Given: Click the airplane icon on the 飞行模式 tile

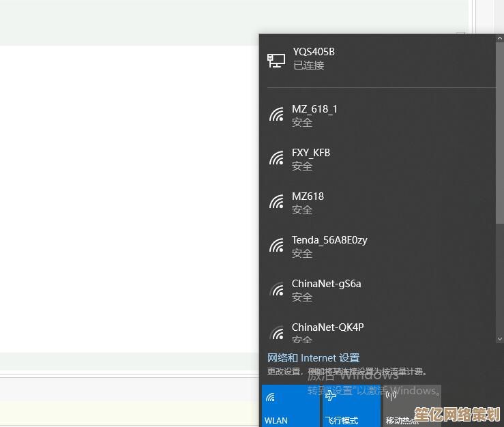Looking at the screenshot, I should pos(331,396).
